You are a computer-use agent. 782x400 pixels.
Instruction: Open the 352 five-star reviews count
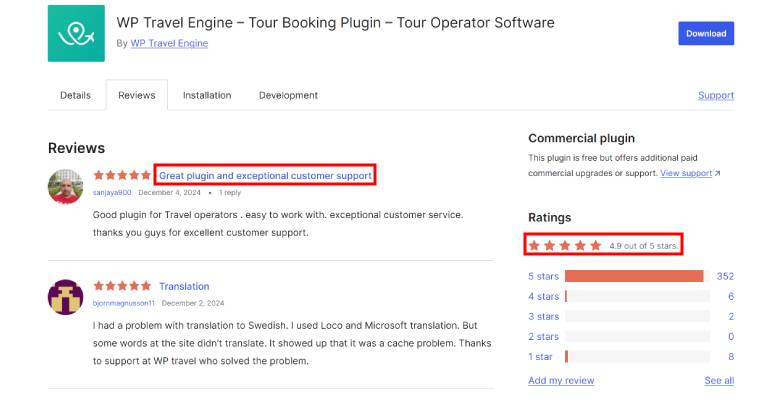(725, 276)
